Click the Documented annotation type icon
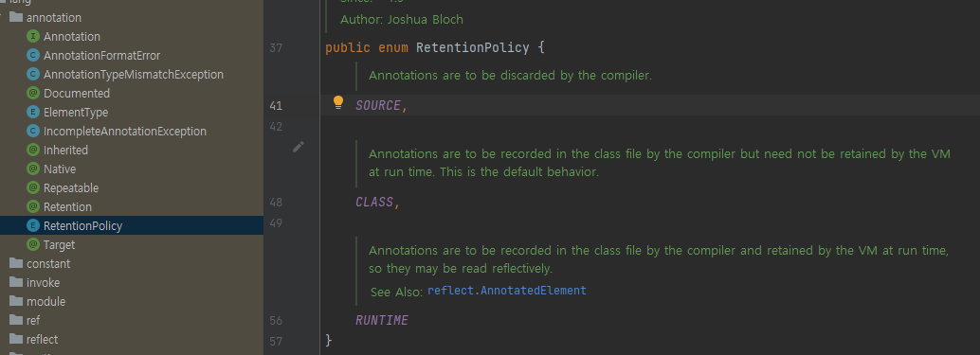980x355 pixels. tap(33, 94)
